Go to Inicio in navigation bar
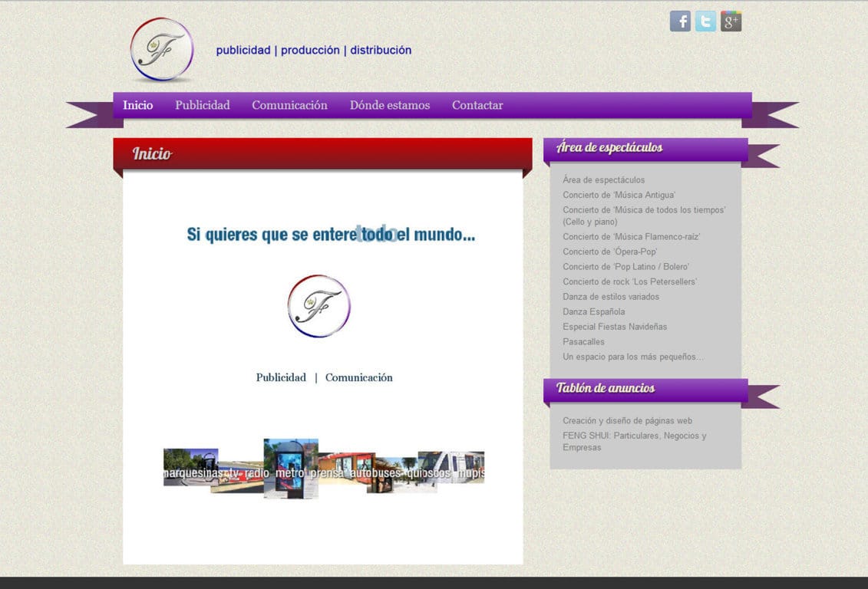This screenshot has width=868, height=589. (x=138, y=105)
